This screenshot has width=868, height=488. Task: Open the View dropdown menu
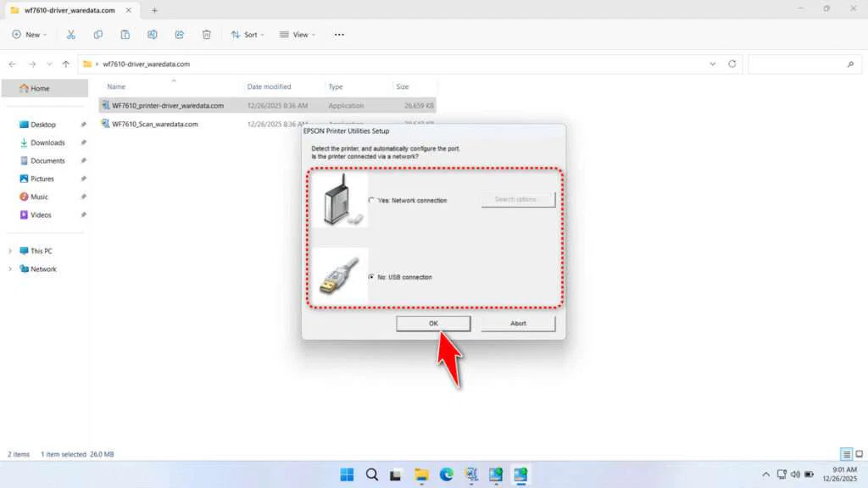coord(298,35)
